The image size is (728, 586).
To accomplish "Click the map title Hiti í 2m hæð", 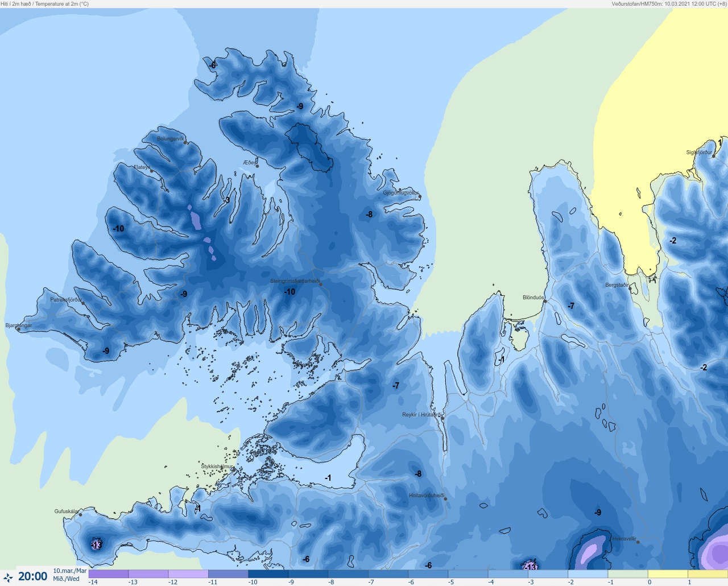I will [16, 4].
